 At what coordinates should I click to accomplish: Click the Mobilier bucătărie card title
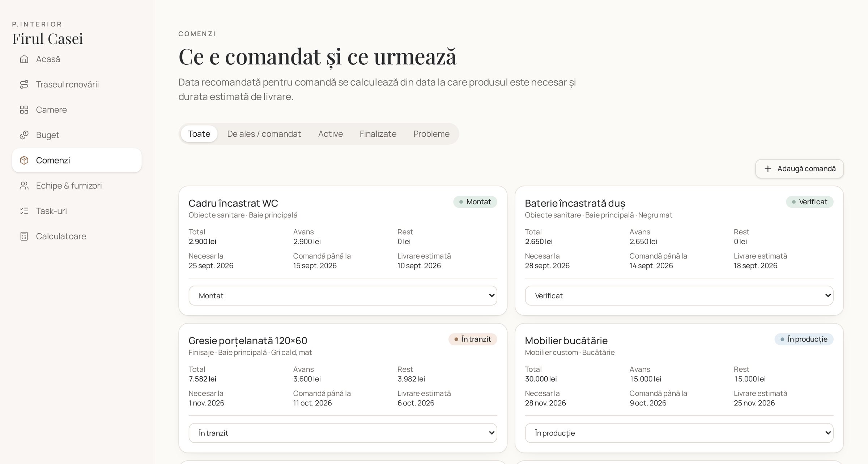566,341
